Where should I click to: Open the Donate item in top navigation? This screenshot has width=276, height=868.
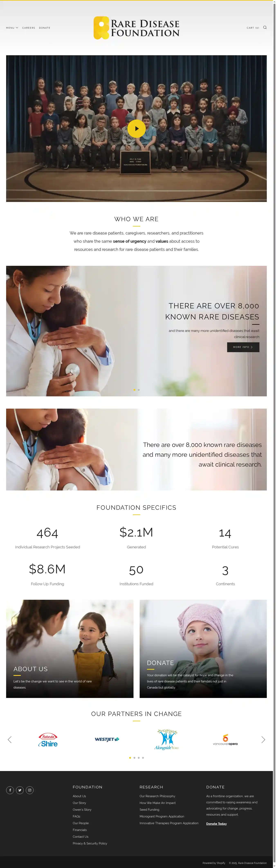pos(44,28)
